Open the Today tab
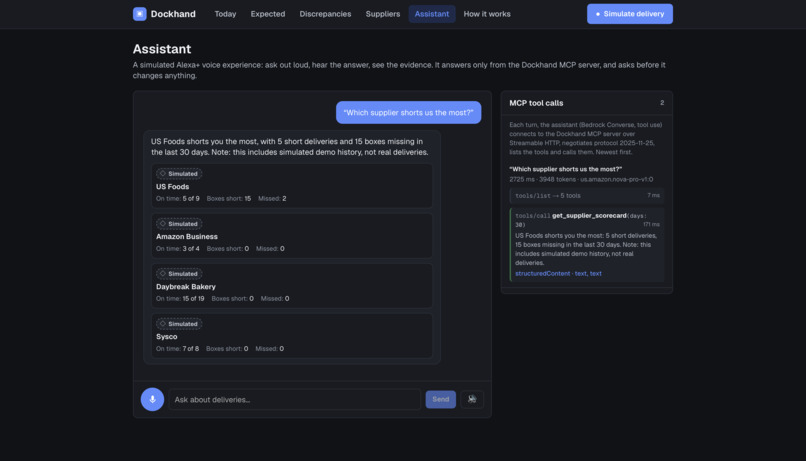 coord(225,14)
